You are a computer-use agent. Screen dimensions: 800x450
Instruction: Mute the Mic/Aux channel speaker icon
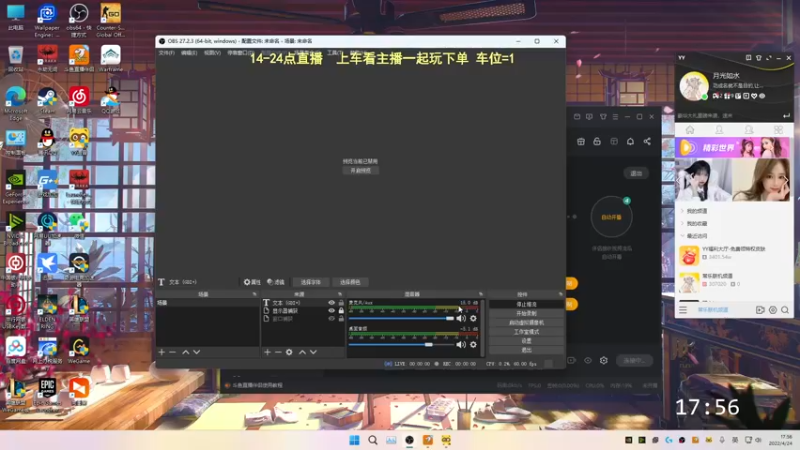(461, 318)
